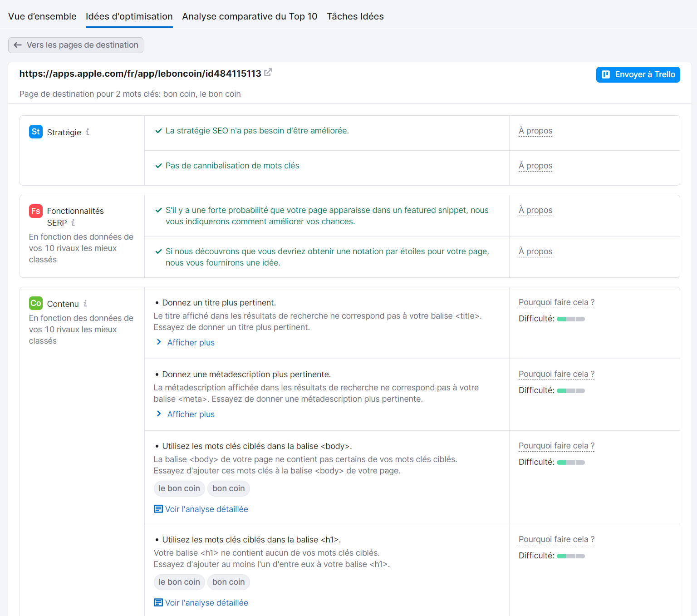Click the Trello icon in the Envoyer button

[x=606, y=74]
